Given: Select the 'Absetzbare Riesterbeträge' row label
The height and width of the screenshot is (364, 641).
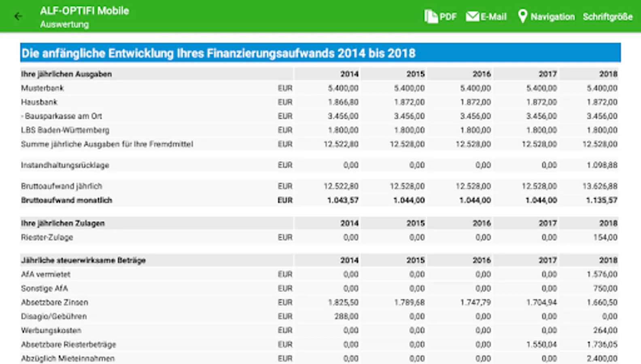Looking at the screenshot, I should (68, 345).
